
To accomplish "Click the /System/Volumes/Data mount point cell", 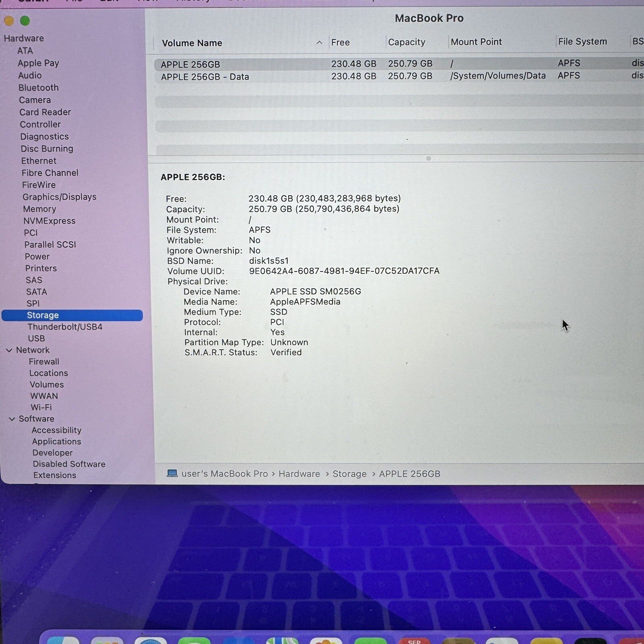I will [x=498, y=76].
